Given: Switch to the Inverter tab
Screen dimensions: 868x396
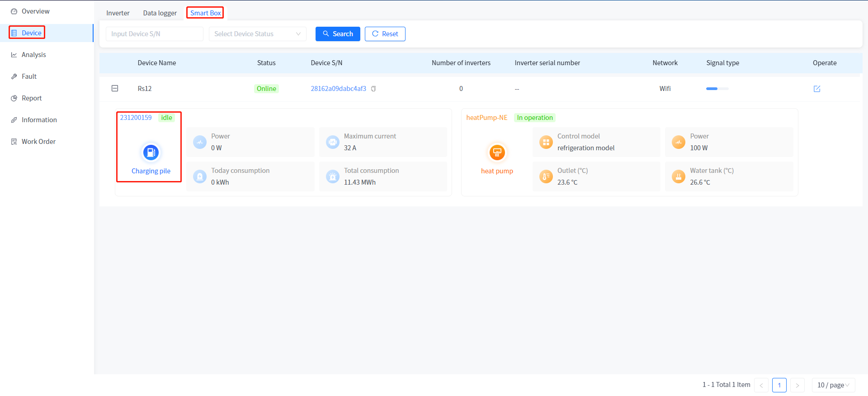Looking at the screenshot, I should click(x=118, y=13).
